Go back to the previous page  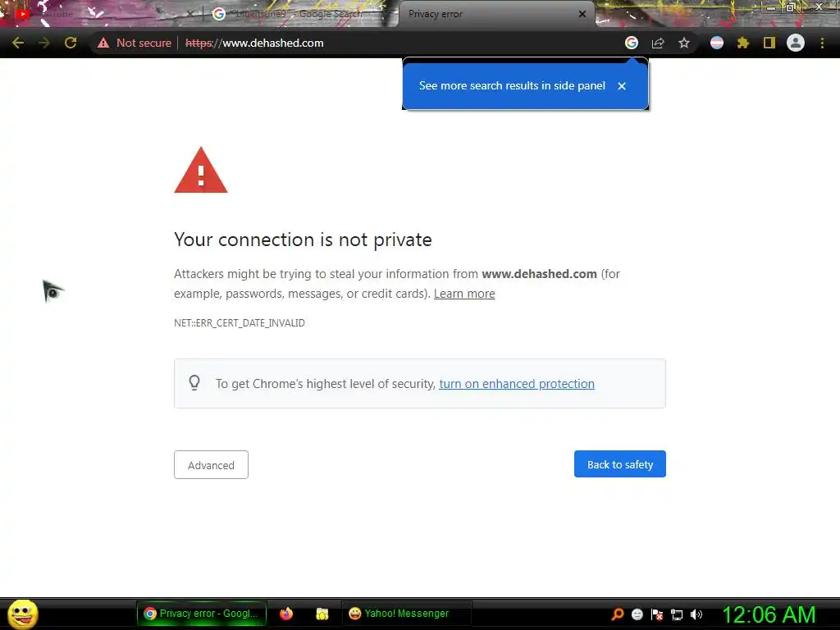(18, 43)
